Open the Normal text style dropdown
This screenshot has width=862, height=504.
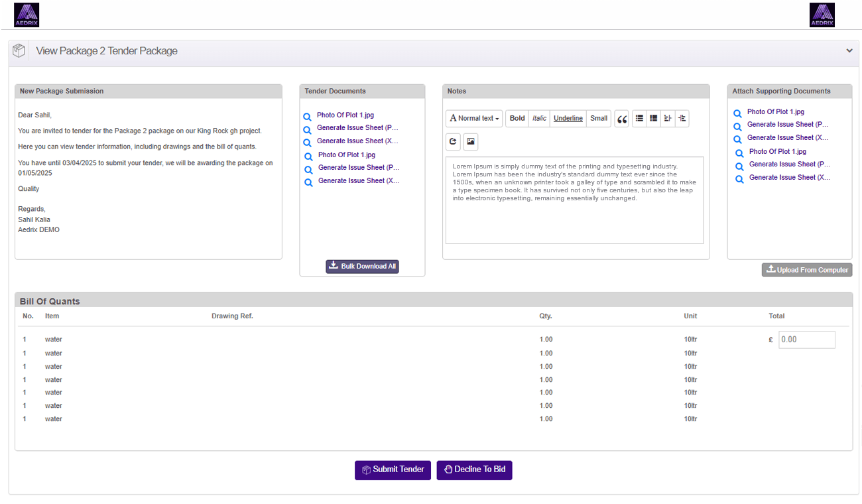(474, 119)
